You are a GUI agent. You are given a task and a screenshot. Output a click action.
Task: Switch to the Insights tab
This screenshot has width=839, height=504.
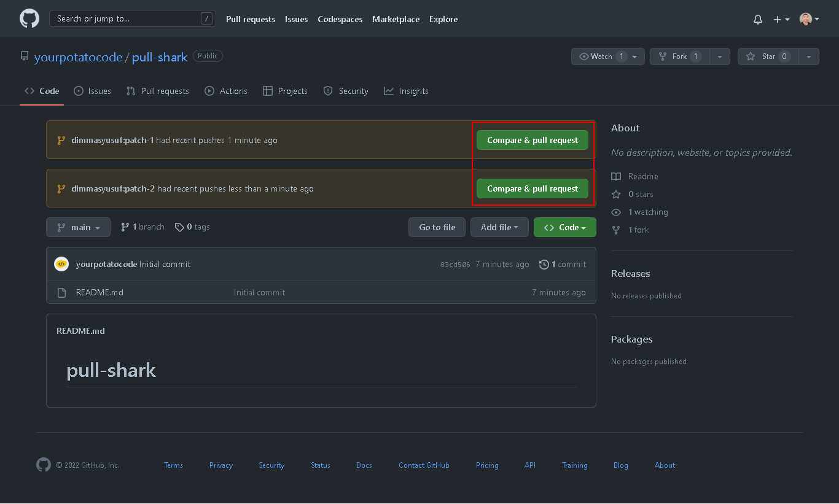tap(406, 91)
